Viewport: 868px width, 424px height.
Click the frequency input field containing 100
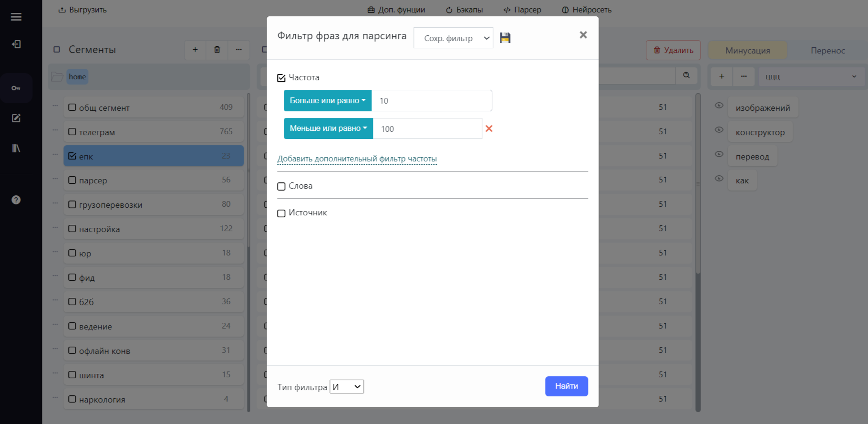pos(427,128)
